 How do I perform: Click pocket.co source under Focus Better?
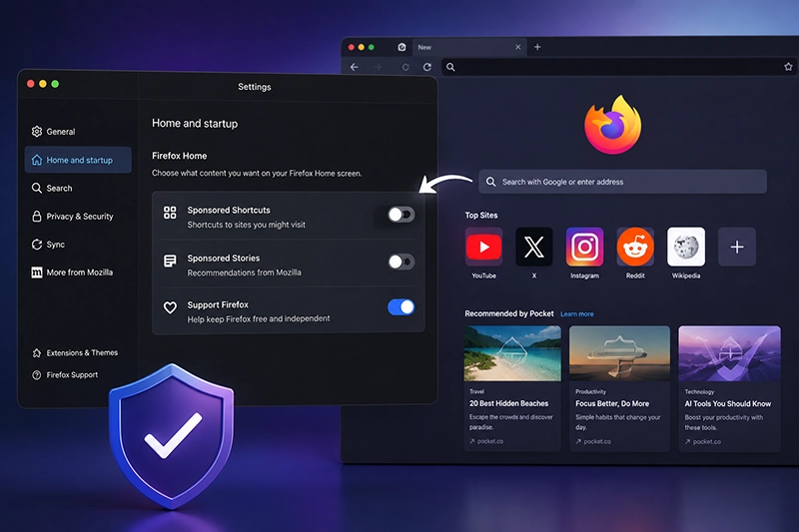tap(593, 441)
